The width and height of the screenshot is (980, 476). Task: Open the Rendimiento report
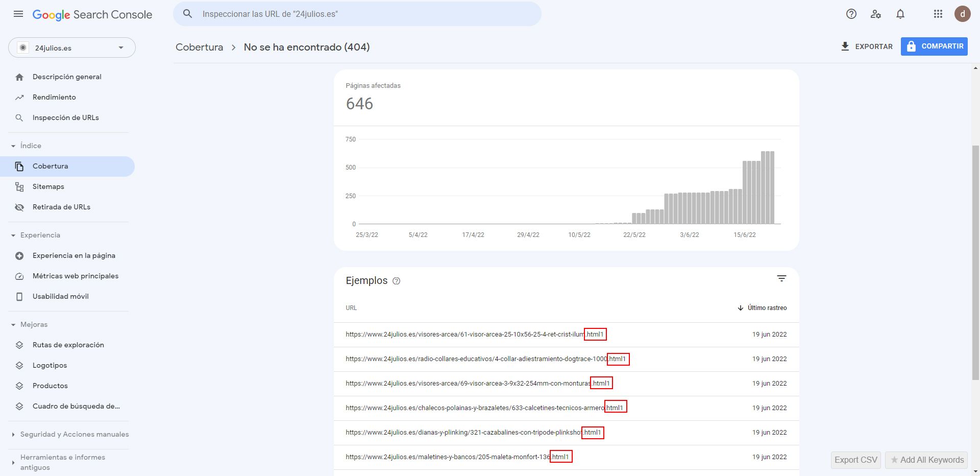click(54, 98)
